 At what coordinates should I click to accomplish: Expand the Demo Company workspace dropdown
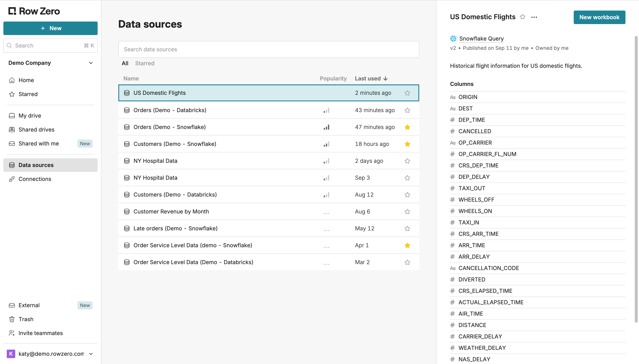tap(50, 63)
